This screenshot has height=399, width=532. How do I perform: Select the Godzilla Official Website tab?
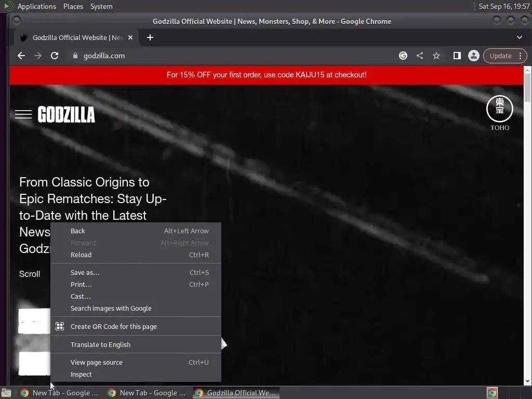[76, 37]
